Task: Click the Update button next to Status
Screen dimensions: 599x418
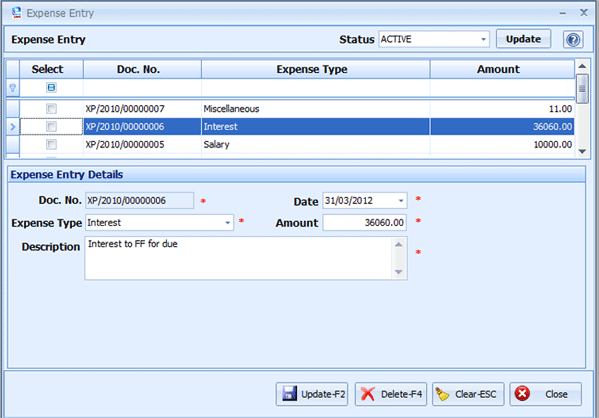Action: click(523, 39)
